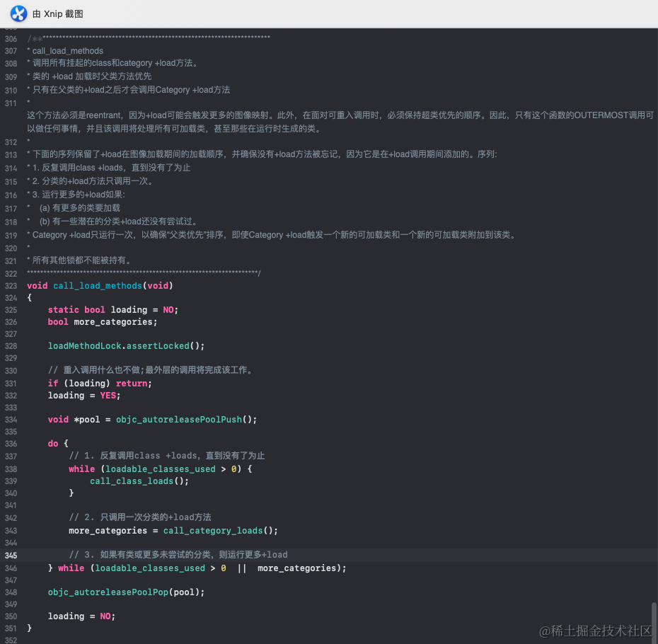Click comment '// 2. 只调用一次分类的+load方法'

tap(140, 517)
